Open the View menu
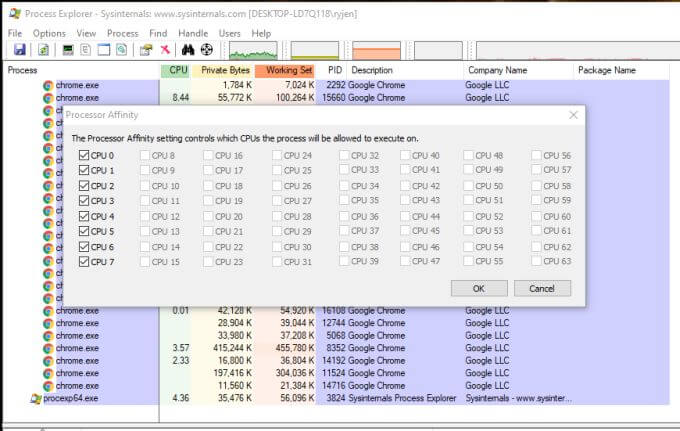Screen dimensions: 680x431 (86, 33)
